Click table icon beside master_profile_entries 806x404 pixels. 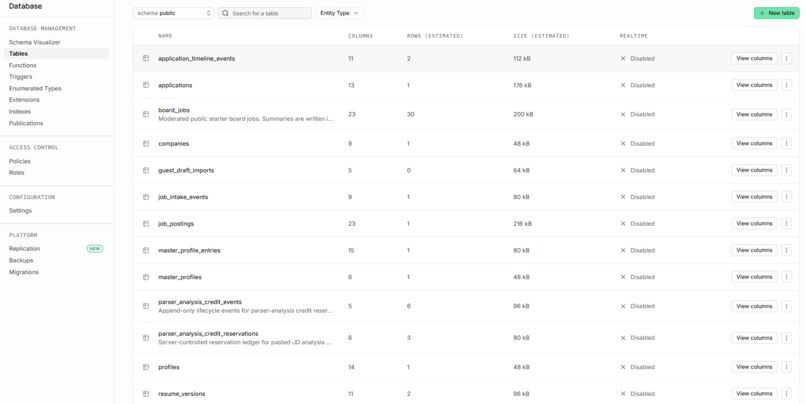point(146,250)
